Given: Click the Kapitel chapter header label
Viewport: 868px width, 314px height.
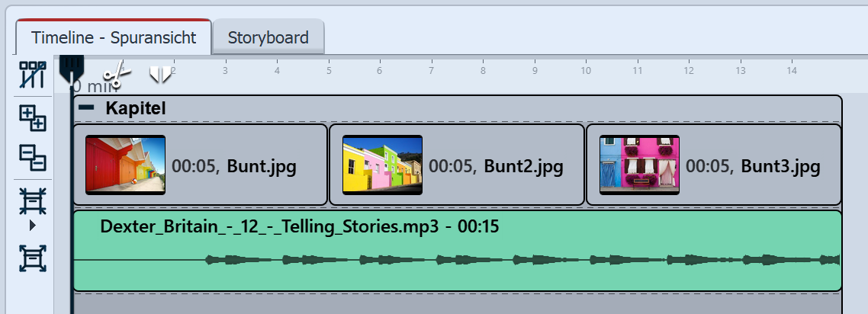Looking at the screenshot, I should (136, 108).
